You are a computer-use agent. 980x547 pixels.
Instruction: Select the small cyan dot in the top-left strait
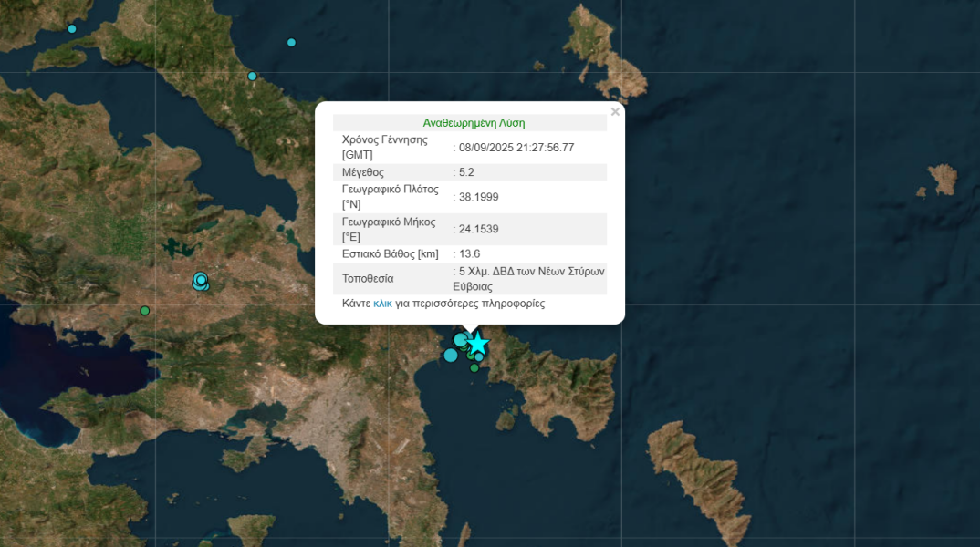pos(71,28)
